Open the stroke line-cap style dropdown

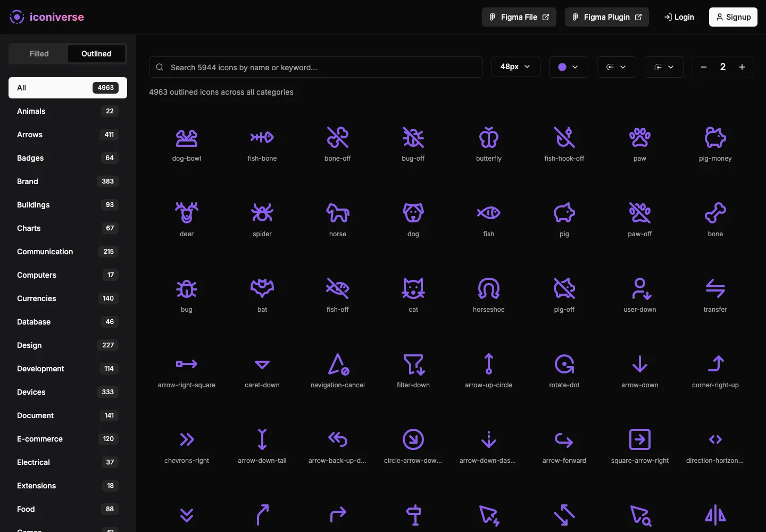pos(616,67)
